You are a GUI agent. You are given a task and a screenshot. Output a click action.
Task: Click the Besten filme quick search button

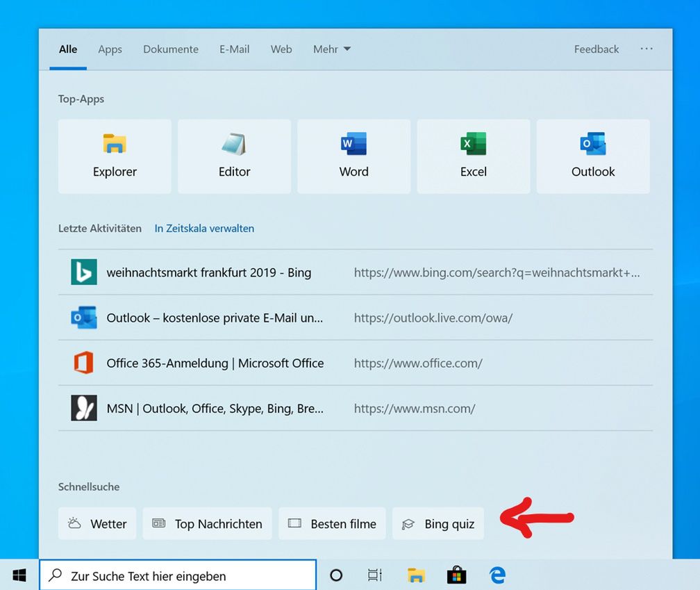[x=332, y=523]
